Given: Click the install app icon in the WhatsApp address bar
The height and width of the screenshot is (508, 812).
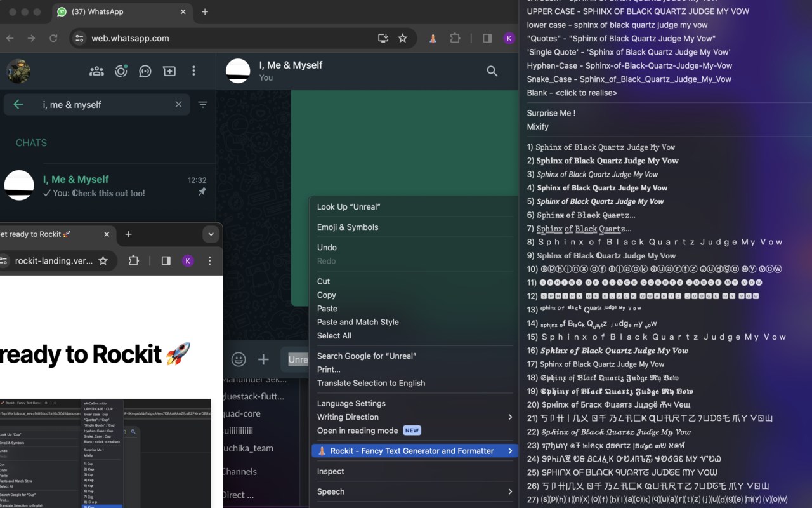Looking at the screenshot, I should tap(383, 38).
